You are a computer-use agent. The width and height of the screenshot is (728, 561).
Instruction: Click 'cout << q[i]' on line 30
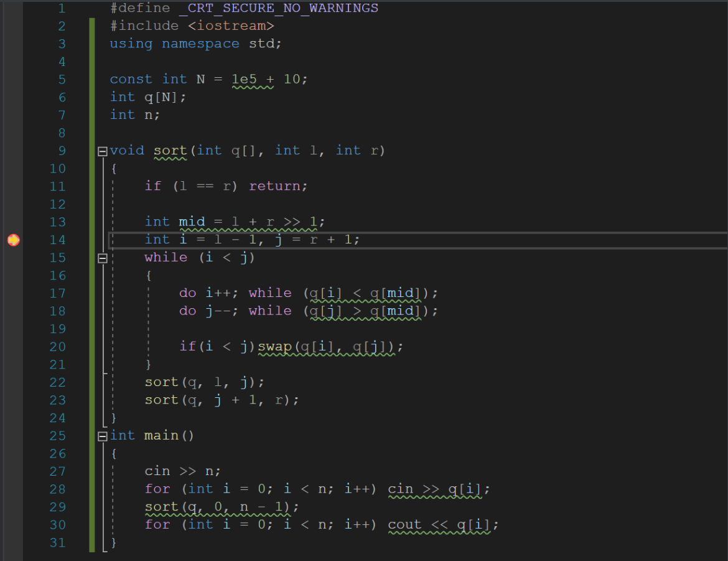(439, 525)
